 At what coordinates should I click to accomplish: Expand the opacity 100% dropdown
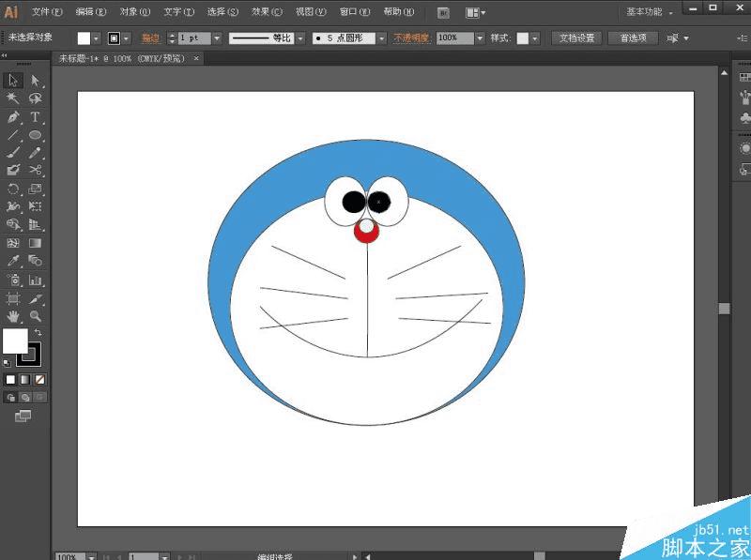(x=481, y=38)
